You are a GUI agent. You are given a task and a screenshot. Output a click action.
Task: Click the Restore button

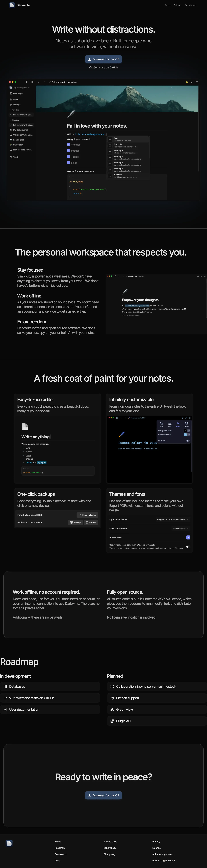(x=91, y=522)
